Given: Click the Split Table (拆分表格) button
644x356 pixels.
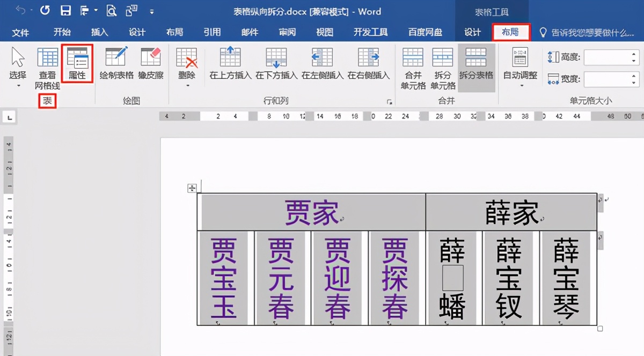Looking at the screenshot, I should 476,63.
